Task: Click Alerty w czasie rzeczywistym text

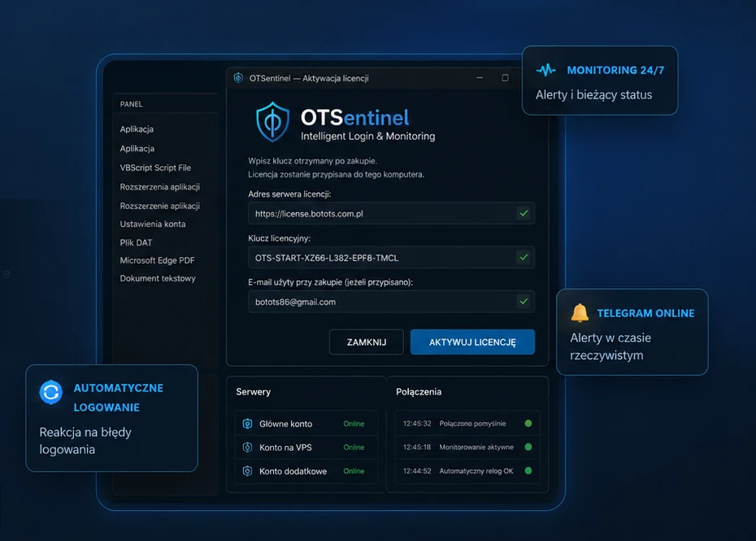Action: tap(610, 347)
